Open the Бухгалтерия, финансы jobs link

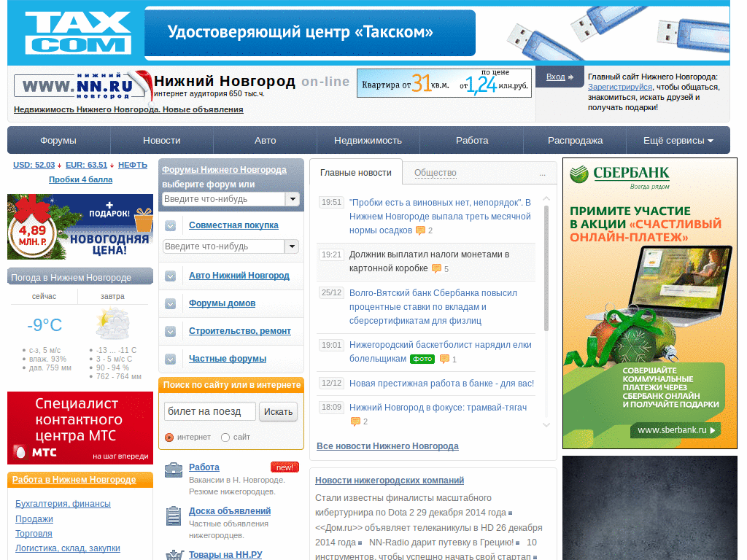[63, 504]
